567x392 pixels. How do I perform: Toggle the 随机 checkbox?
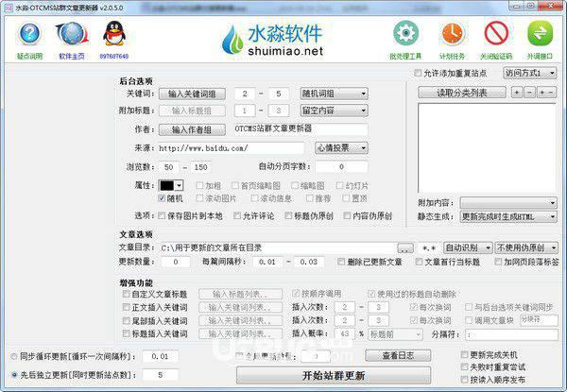(162, 198)
